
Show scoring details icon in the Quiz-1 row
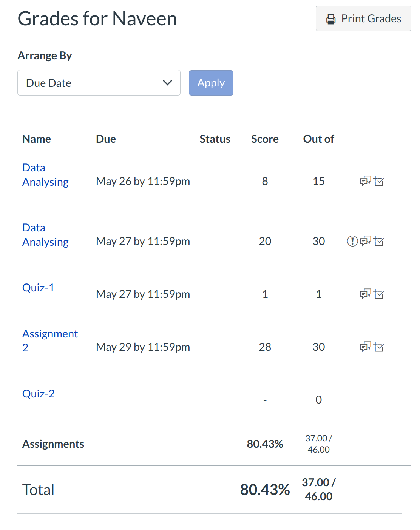379,294
